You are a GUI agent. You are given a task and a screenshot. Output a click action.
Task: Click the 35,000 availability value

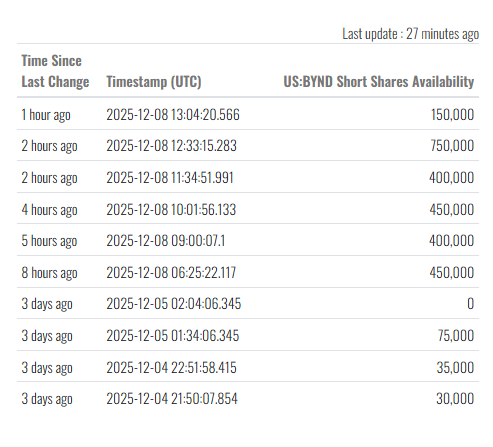coord(455,368)
